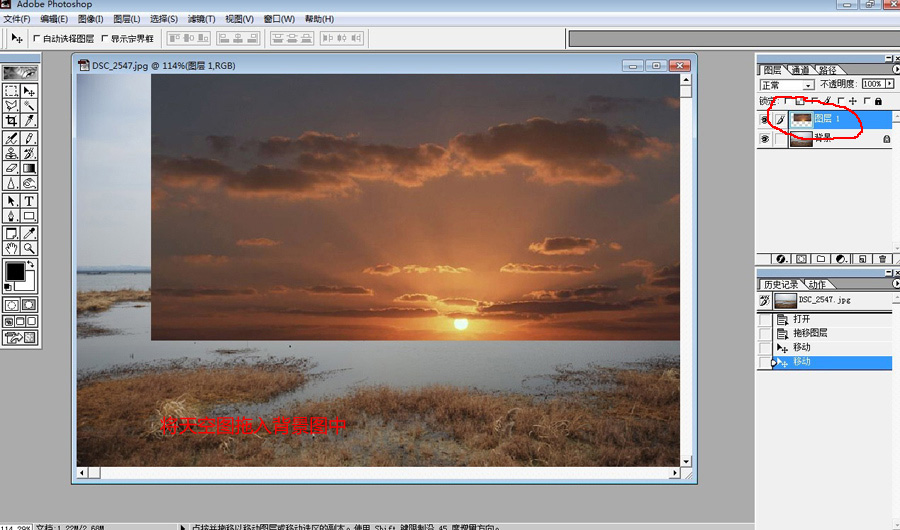Select the Pencil tool
This screenshot has height=530, width=900.
pyautogui.click(x=29, y=138)
